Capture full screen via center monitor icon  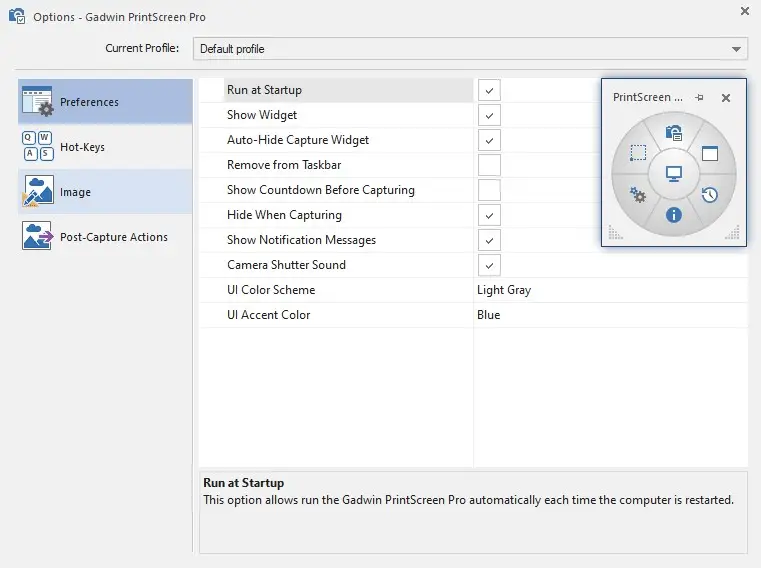(x=674, y=173)
